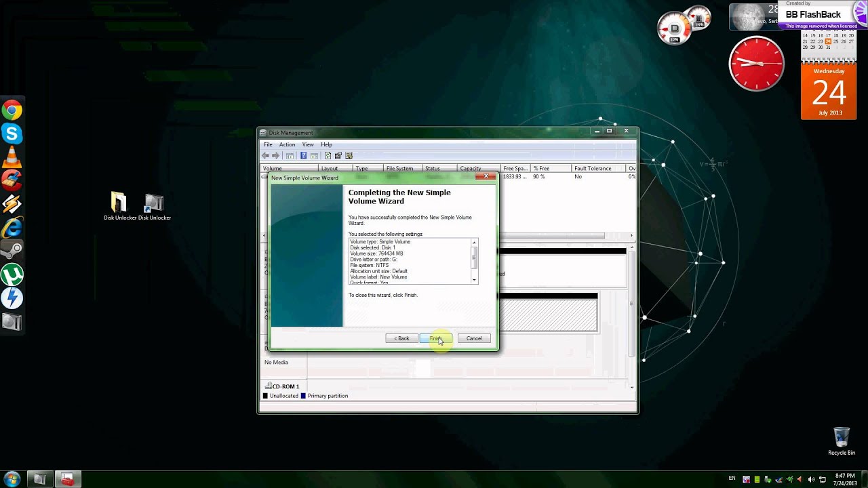Click the orange Wednesday 24 calendar gadget

[829, 91]
